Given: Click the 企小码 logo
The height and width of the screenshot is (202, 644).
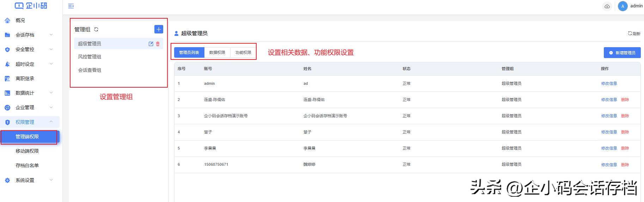Looking at the screenshot, I should coord(31,5).
